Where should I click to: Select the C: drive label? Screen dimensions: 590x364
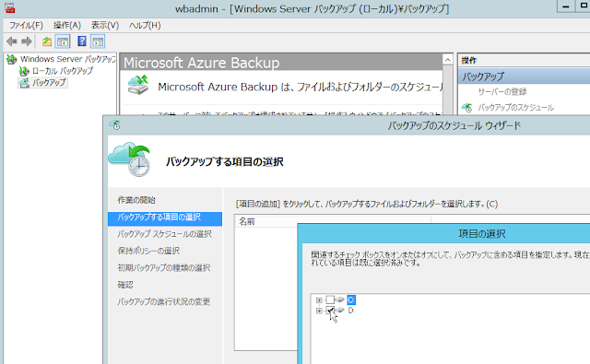tap(351, 299)
